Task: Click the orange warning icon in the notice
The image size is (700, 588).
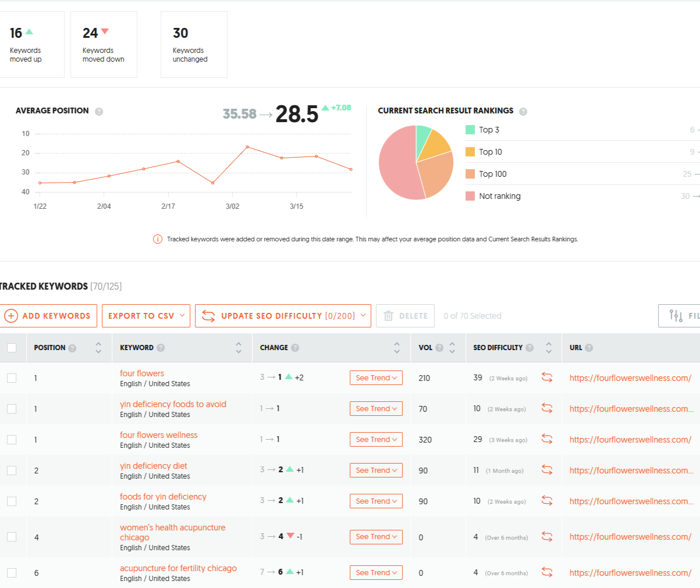Action: pos(158,239)
